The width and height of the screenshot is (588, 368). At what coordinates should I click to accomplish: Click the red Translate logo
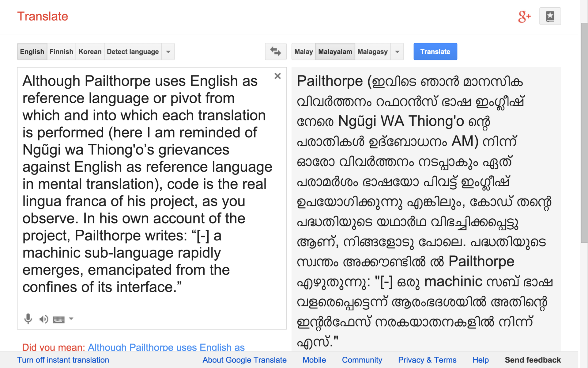(43, 16)
